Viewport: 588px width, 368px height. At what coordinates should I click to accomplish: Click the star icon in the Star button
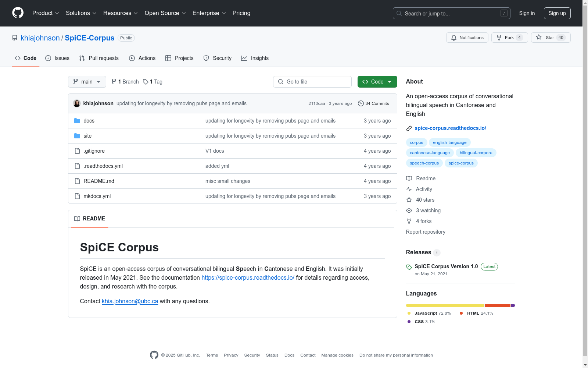pyautogui.click(x=539, y=37)
